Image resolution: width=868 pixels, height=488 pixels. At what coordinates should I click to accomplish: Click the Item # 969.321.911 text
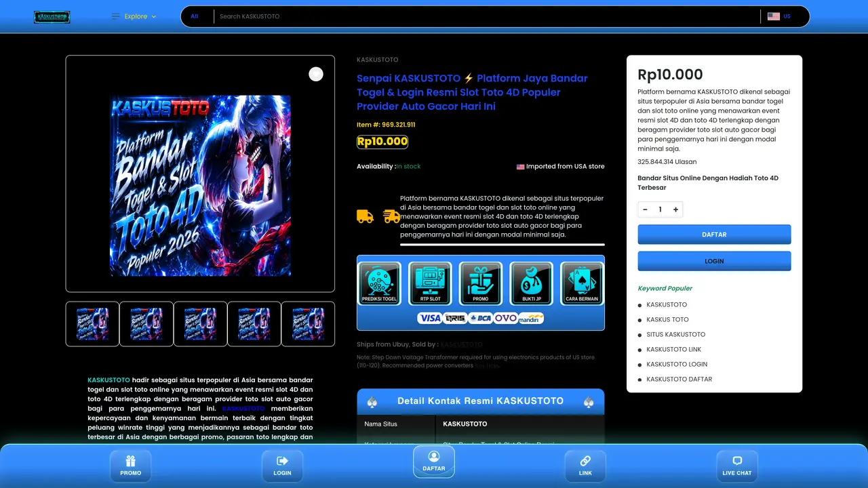click(x=386, y=125)
